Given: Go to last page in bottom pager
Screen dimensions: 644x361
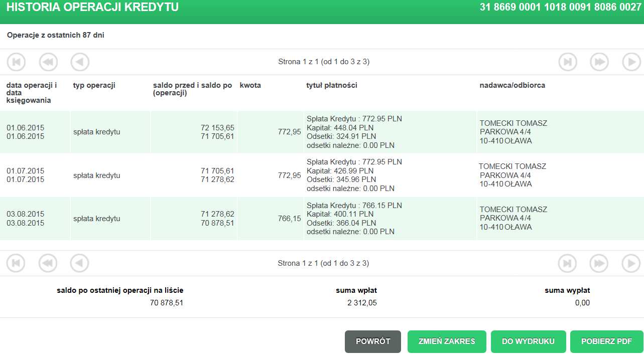Looking at the screenshot, I should coord(568,263).
